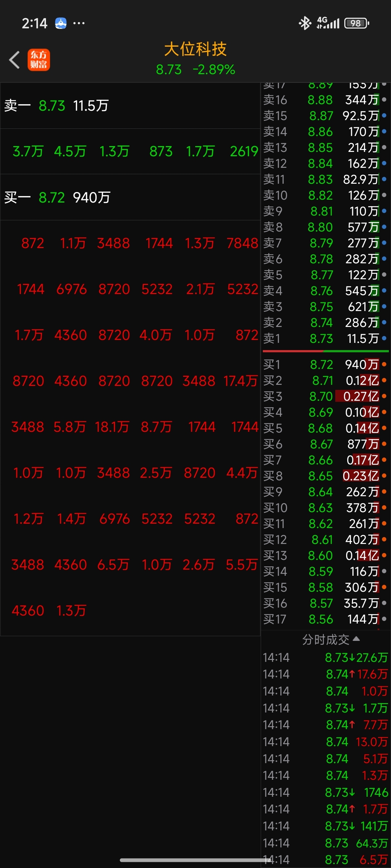Select order book row 买14 8.59
Screen dimensions: 391x868
(325, 571)
